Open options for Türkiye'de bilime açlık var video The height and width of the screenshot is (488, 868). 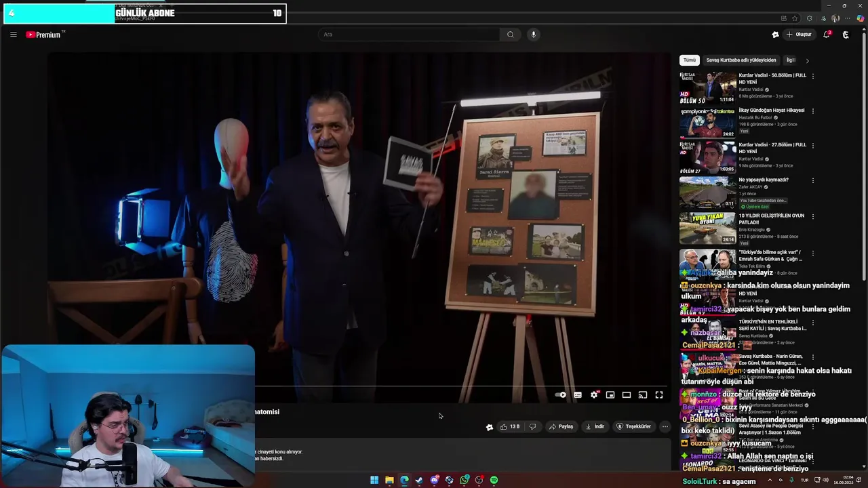coord(813,253)
